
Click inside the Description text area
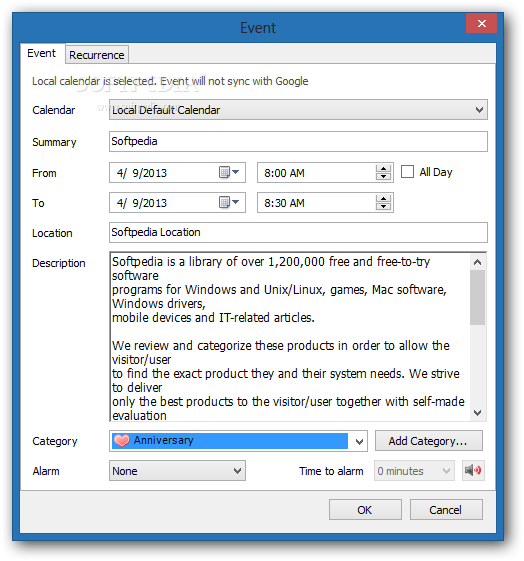tap(290, 337)
